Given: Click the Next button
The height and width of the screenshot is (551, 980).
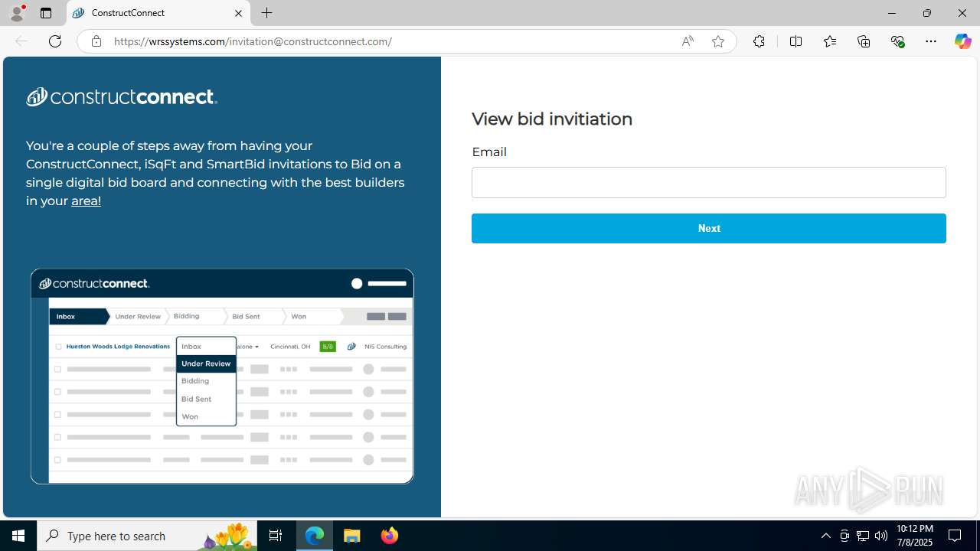Looking at the screenshot, I should pyautogui.click(x=709, y=228).
